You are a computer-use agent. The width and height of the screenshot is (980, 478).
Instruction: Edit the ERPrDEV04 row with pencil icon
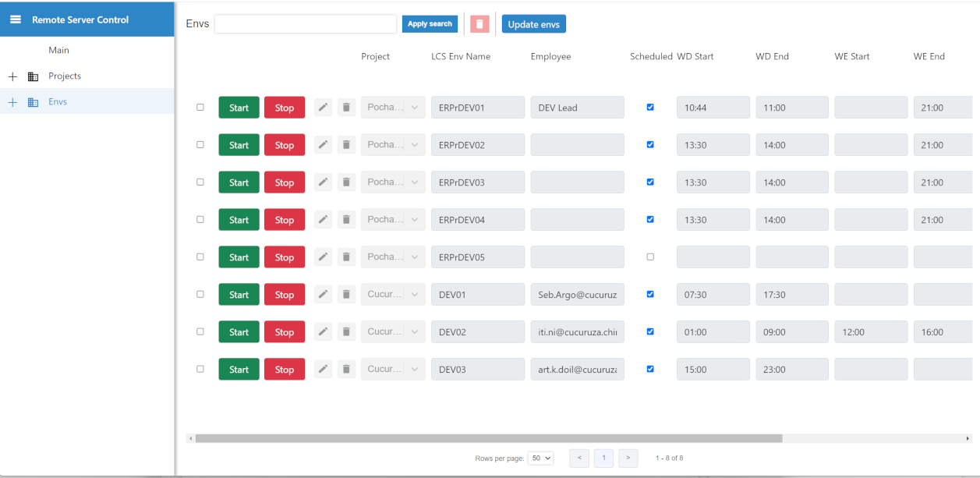(x=323, y=220)
